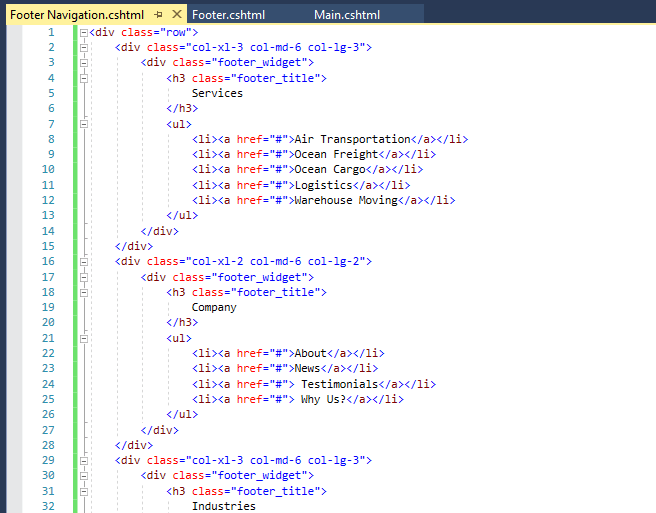This screenshot has width=656, height=513.
Task: Collapse the Industries h3 on line 31
Action: 82,491
